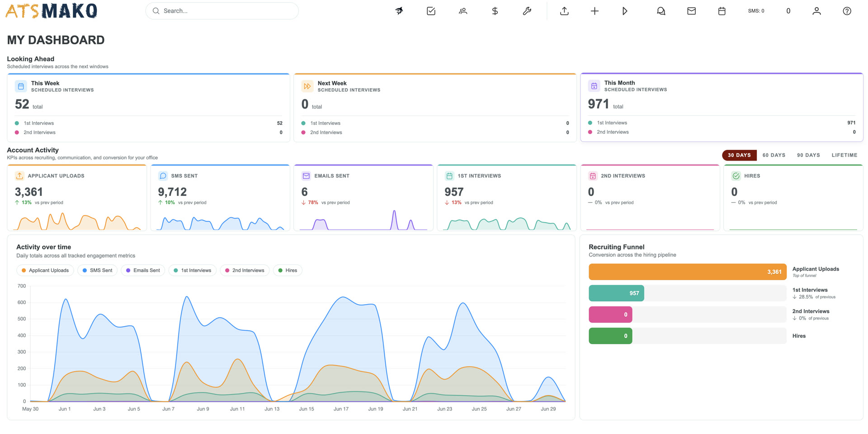Open the calendar icon in top toolbar
The height and width of the screenshot is (434, 868).
click(722, 11)
